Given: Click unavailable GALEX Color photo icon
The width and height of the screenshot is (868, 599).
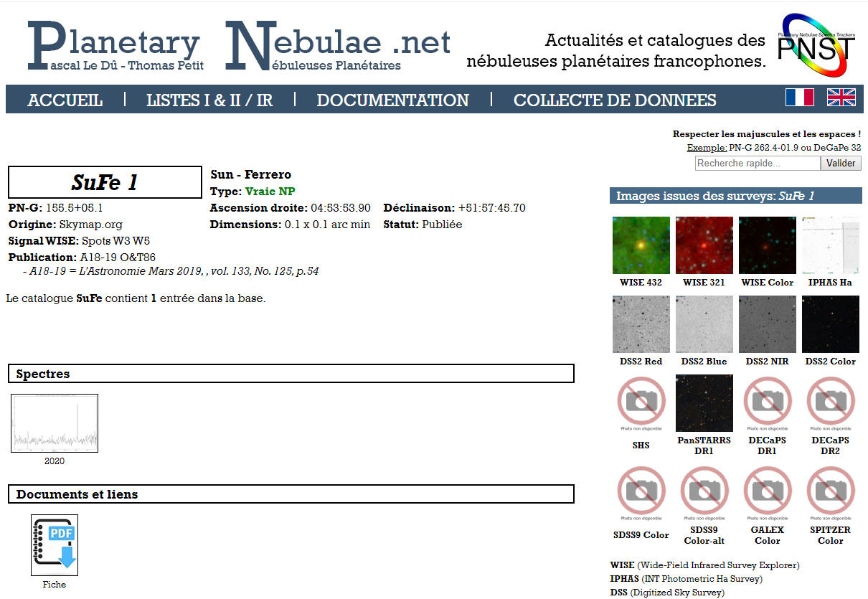Looking at the screenshot, I should (x=767, y=494).
